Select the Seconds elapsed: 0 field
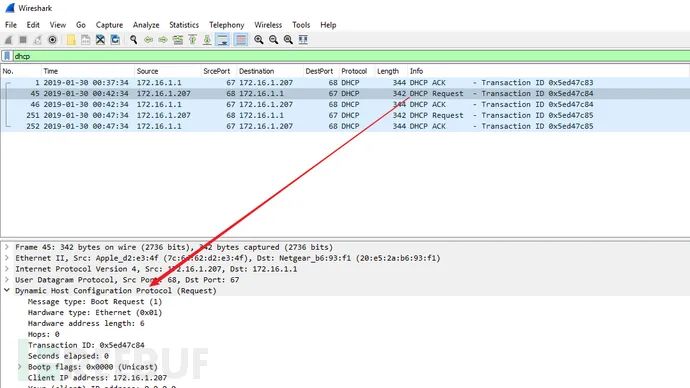 tap(68, 356)
